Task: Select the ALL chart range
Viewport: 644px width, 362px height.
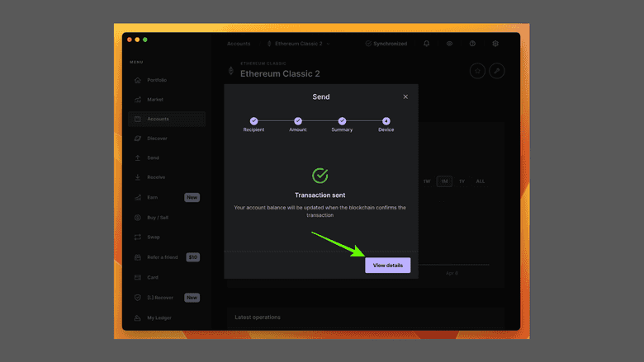Action: click(481, 181)
